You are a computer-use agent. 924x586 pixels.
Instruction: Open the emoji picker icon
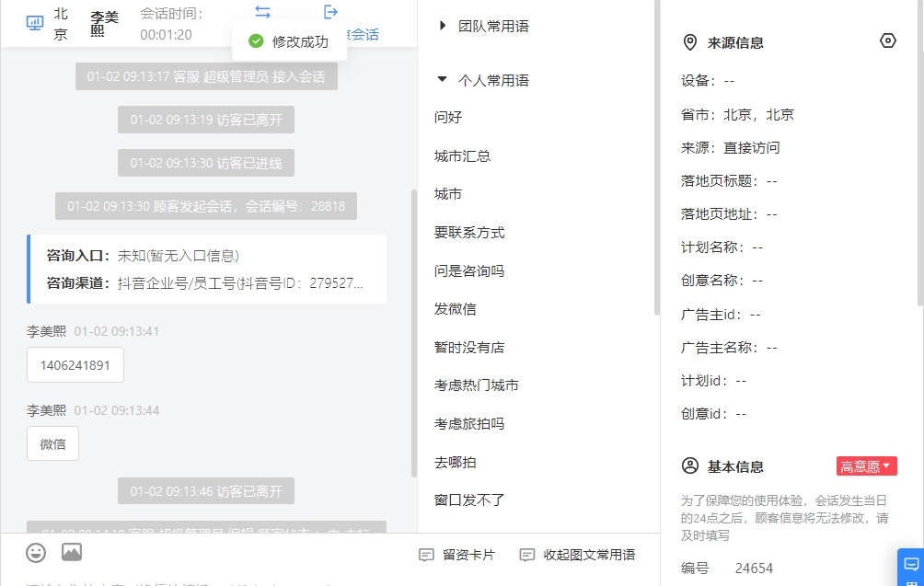click(36, 553)
